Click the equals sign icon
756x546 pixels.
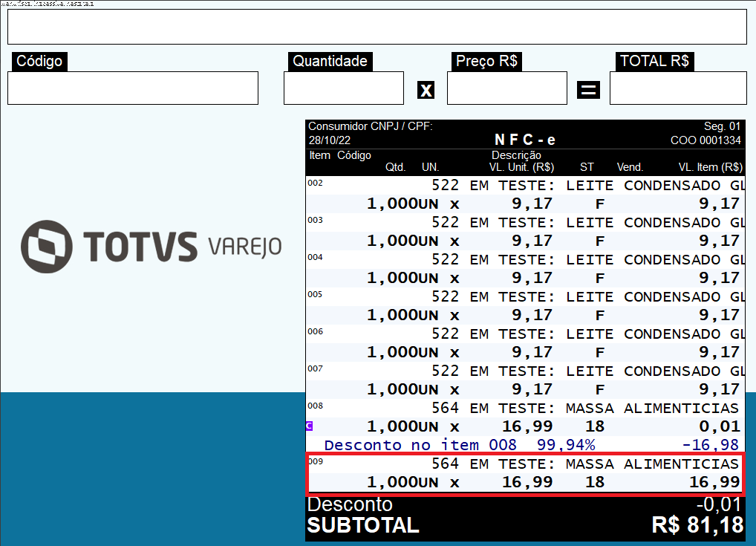coord(589,90)
